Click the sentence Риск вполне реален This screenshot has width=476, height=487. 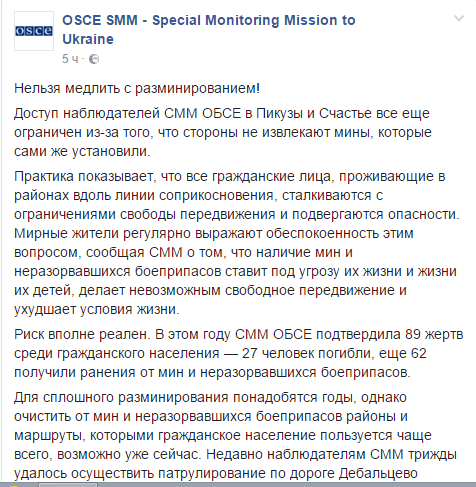[x=82, y=334]
